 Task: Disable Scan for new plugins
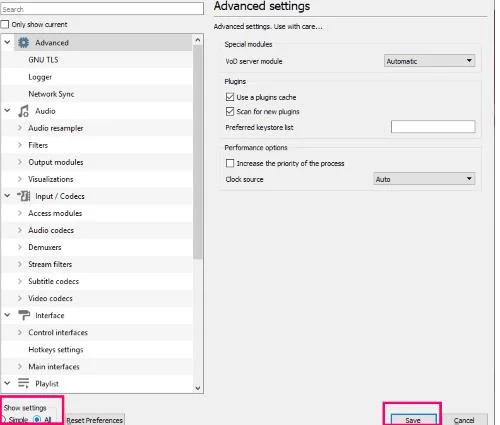coord(230,111)
